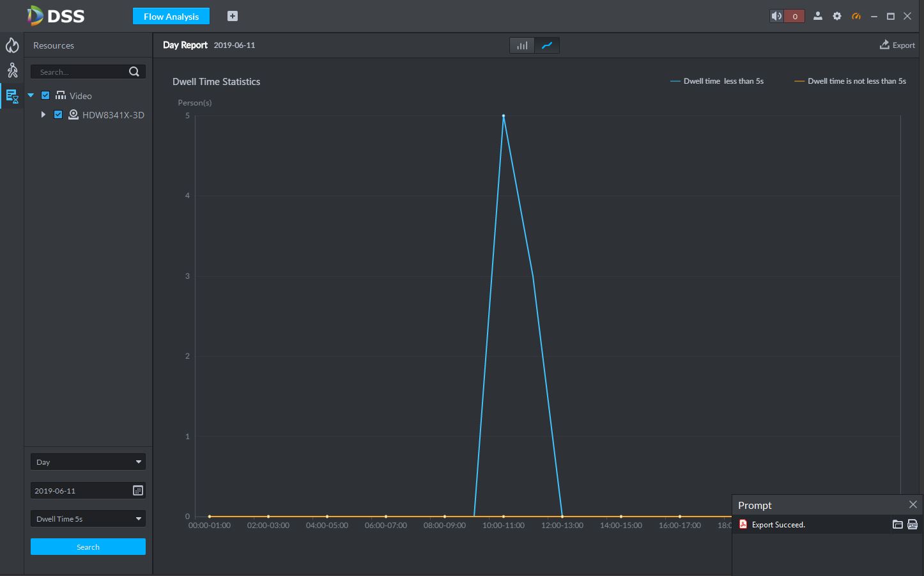
Task: Open the Dwell Time 5s dropdown
Action: pos(88,519)
